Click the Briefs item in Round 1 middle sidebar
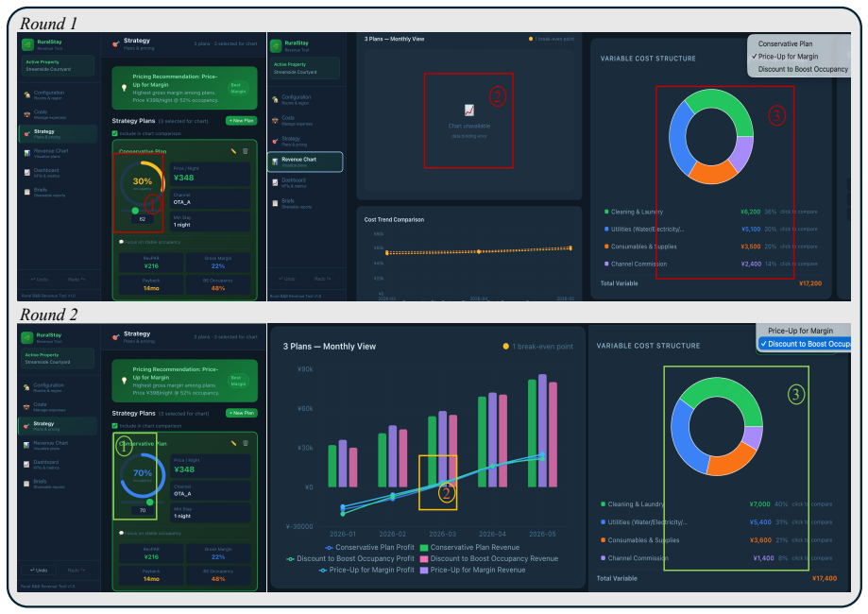 coord(297,203)
